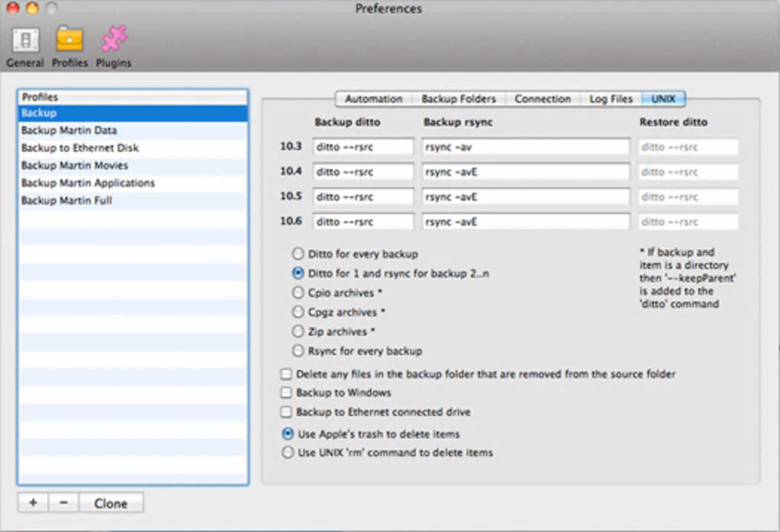Edit the 10.4 Backup ditto field
The height and width of the screenshot is (532, 780).
(363, 172)
